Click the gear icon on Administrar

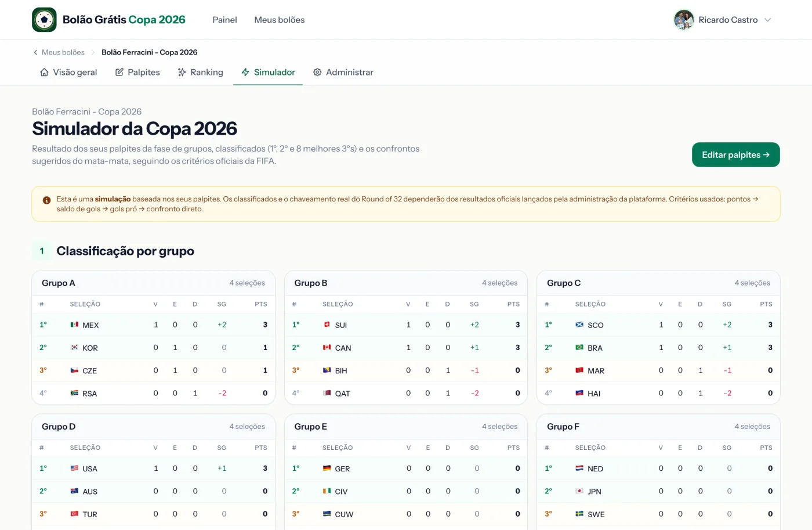(x=317, y=72)
